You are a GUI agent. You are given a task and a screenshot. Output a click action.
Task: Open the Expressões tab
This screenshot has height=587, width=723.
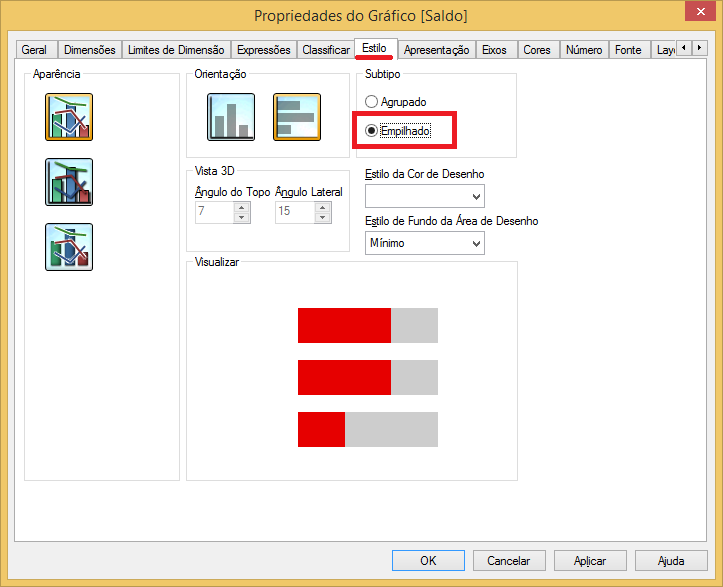264,50
